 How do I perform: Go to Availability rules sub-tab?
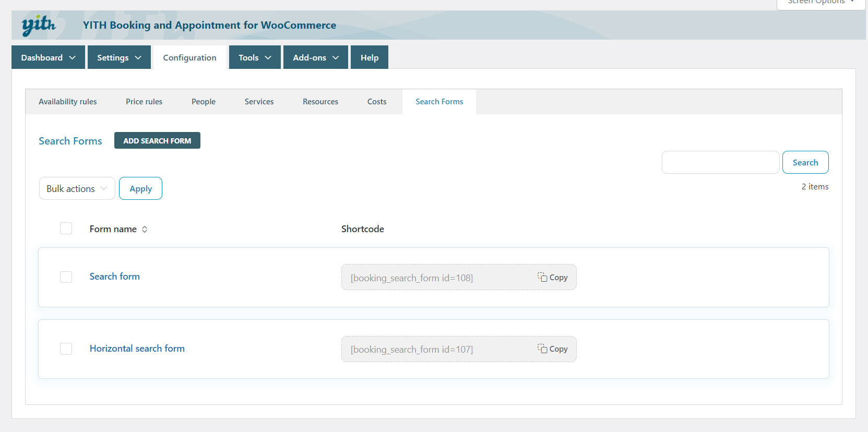click(x=68, y=102)
